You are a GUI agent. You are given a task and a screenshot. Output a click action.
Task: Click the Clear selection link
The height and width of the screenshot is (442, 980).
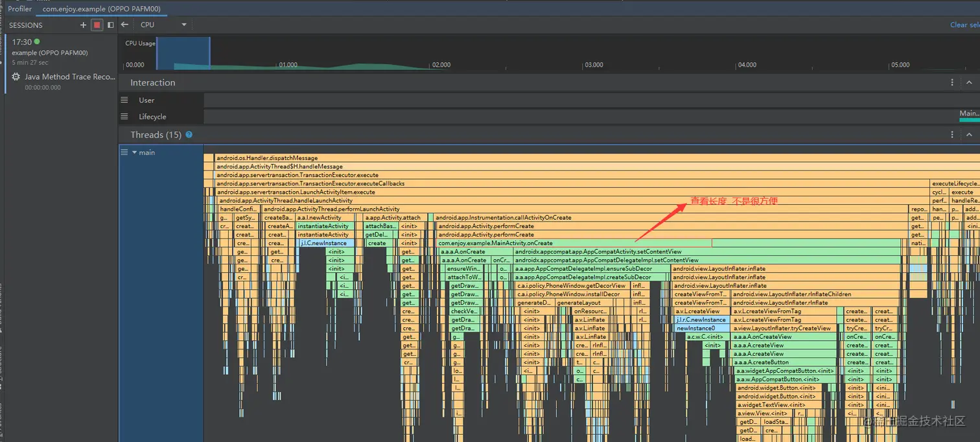tap(964, 25)
